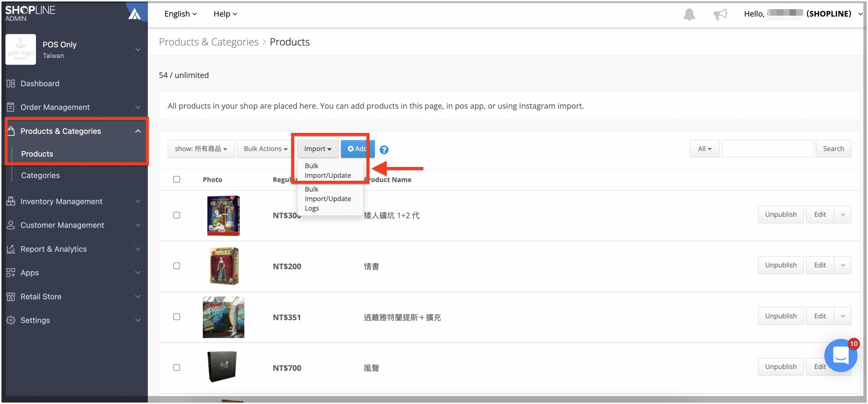Screen dimensions: 868x404
Task: Unpublish the 逃離雅特蘭提斯＋擴充 product
Action: [781, 316]
